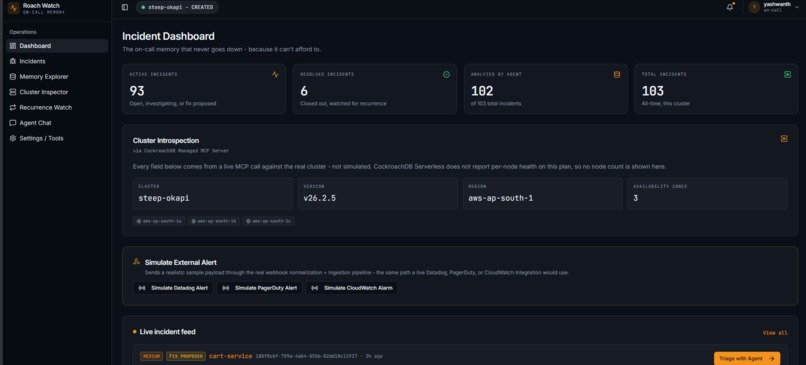Click the availability zones value 3
Image resolution: width=806 pixels, height=365 pixels.
coord(635,198)
